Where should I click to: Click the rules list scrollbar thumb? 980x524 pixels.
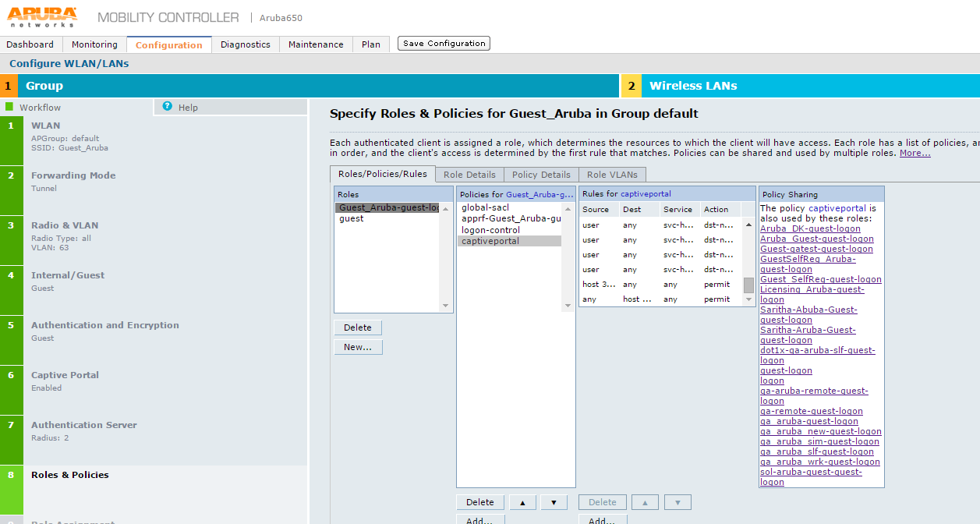pos(748,285)
